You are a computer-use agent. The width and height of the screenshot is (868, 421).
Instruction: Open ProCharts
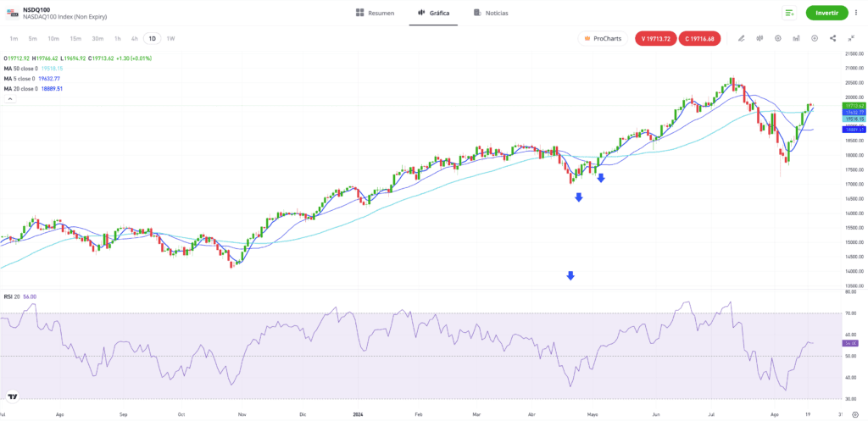(603, 39)
